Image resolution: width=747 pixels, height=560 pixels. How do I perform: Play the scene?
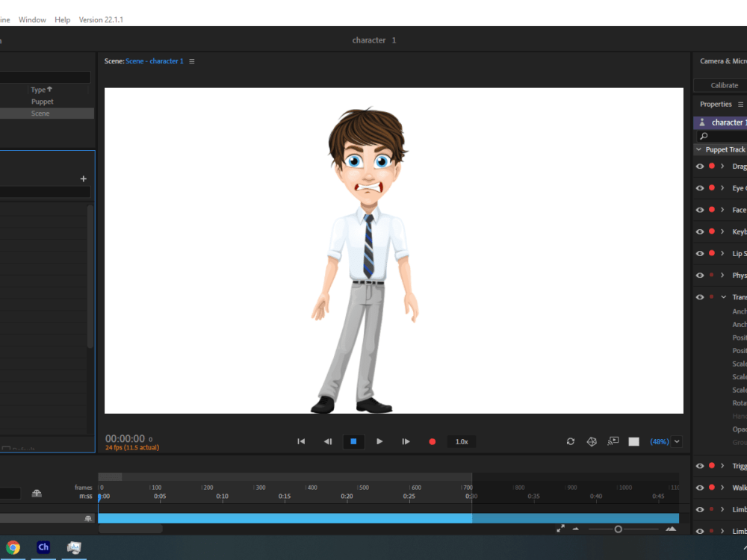tap(379, 441)
